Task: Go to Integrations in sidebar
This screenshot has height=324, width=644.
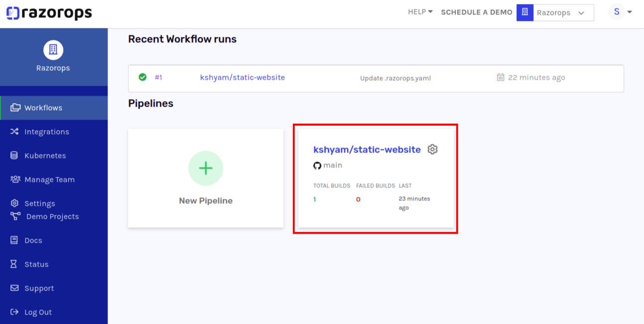Action: click(x=46, y=132)
